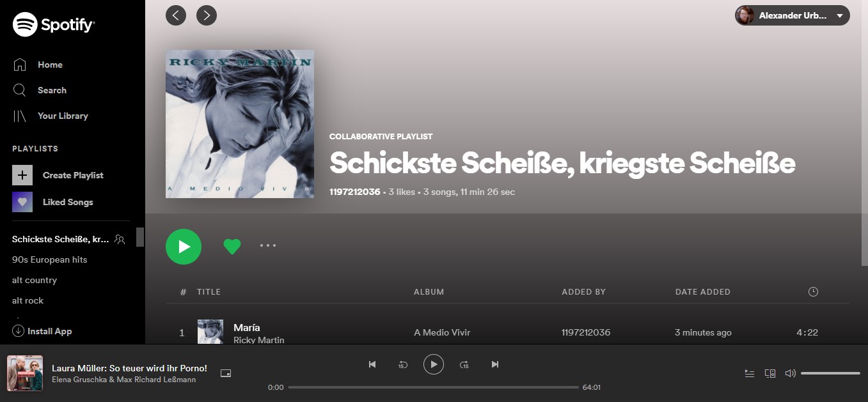
Task: Open the Ricky Martin artist link
Action: (259, 340)
